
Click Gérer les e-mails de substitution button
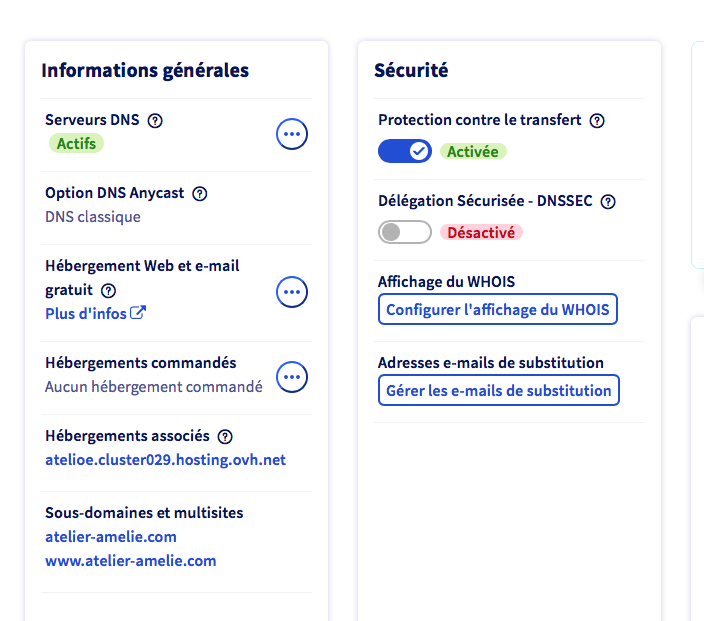[498, 391]
